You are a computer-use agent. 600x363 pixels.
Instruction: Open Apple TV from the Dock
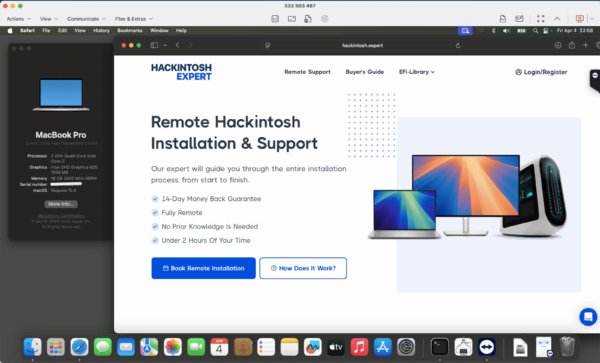[336, 347]
